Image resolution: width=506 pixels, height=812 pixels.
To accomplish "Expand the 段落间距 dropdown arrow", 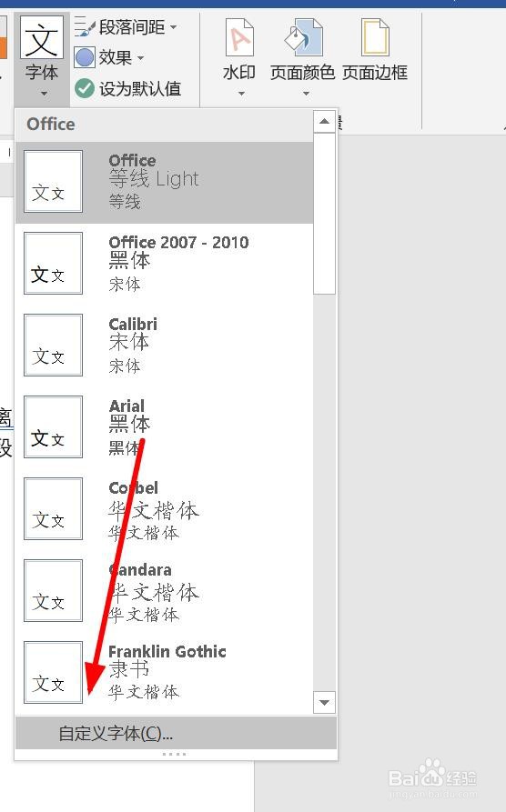I will [x=173, y=27].
